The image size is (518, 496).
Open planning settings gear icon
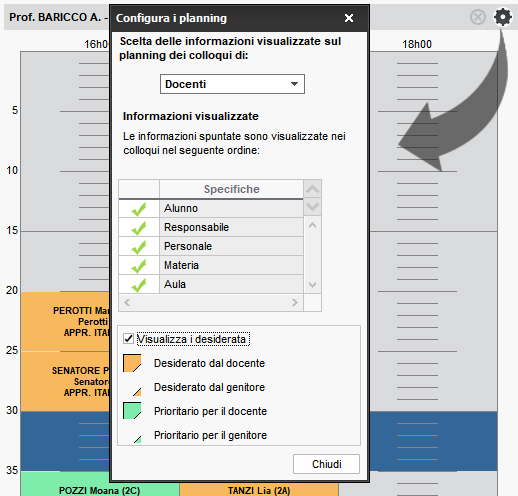pyautogui.click(x=503, y=17)
